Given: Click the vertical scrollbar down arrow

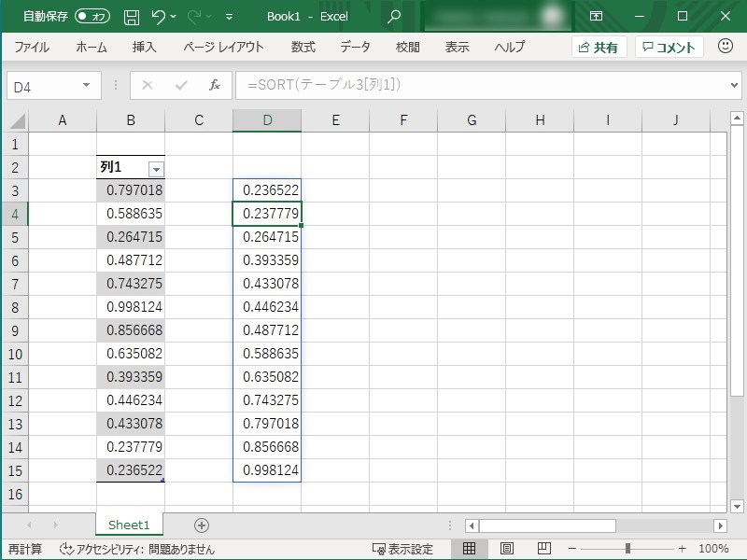Looking at the screenshot, I should coord(737,506).
